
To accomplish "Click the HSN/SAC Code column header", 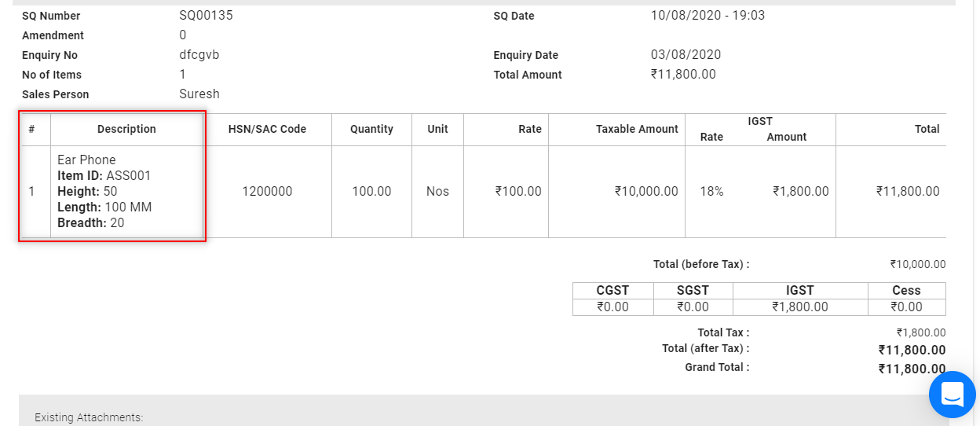I will [267, 129].
